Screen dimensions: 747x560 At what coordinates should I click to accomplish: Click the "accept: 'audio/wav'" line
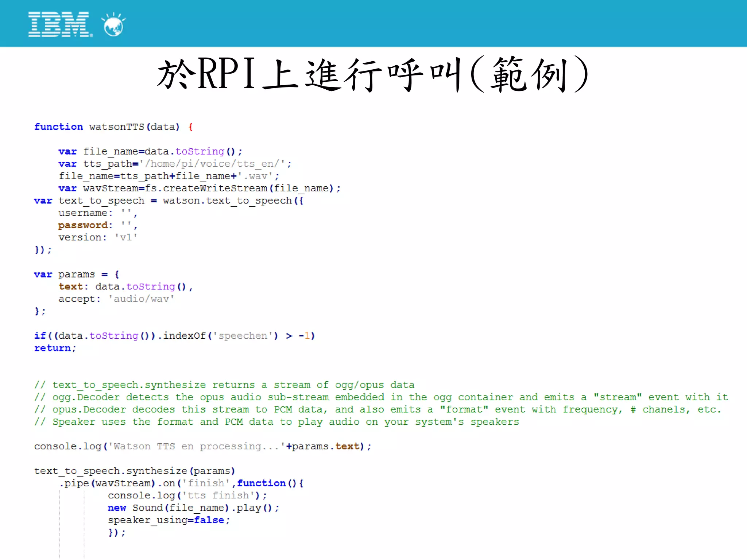coord(117,299)
